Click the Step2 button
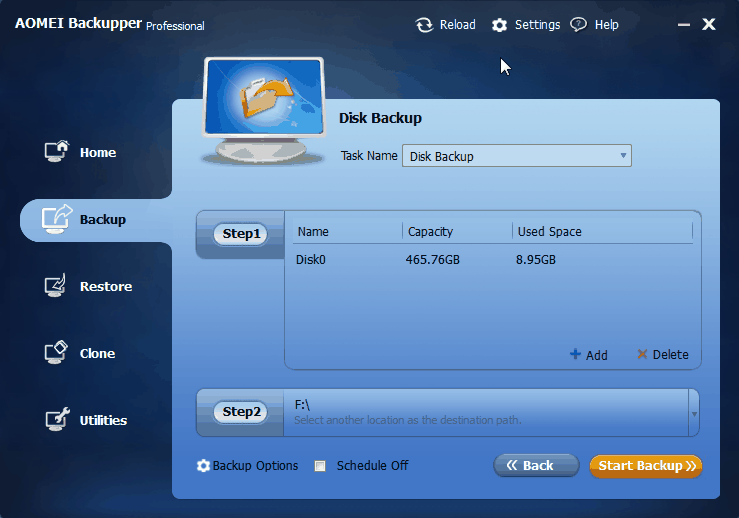This screenshot has width=739, height=518. coord(241,412)
